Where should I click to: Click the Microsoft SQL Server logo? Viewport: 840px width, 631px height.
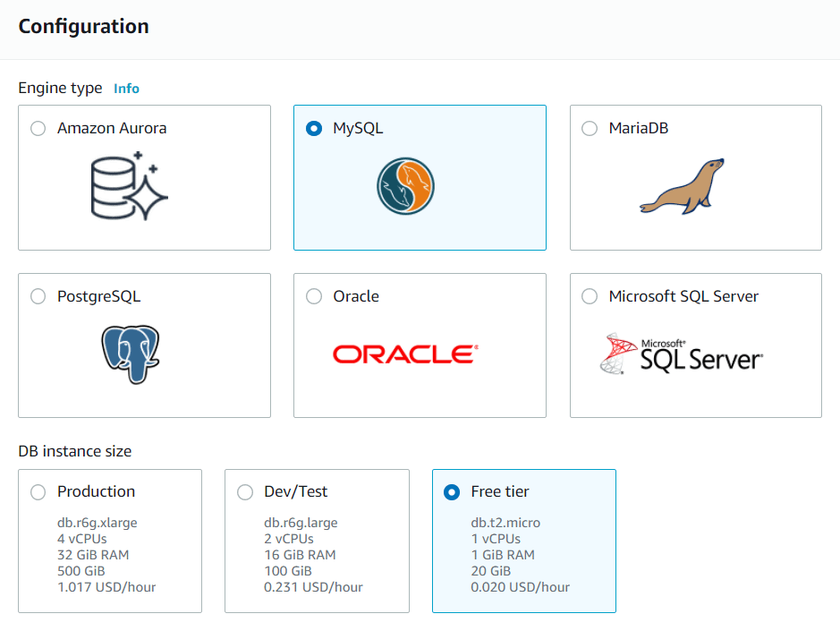682,354
